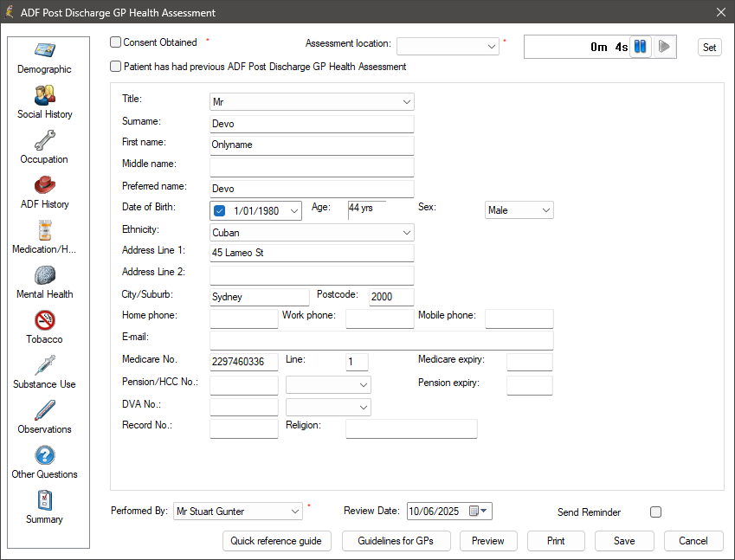Expand the Date of Birth dropdown arrow

coord(293,211)
